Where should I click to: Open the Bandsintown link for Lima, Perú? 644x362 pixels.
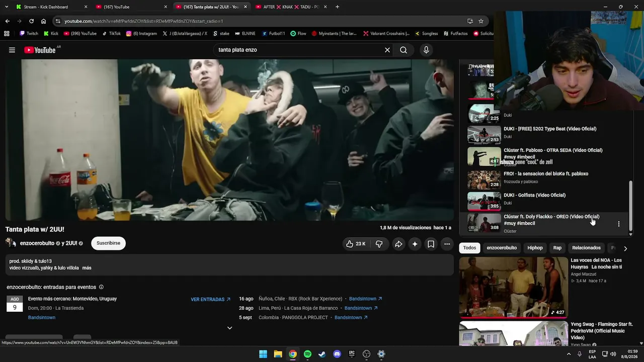(x=361, y=308)
